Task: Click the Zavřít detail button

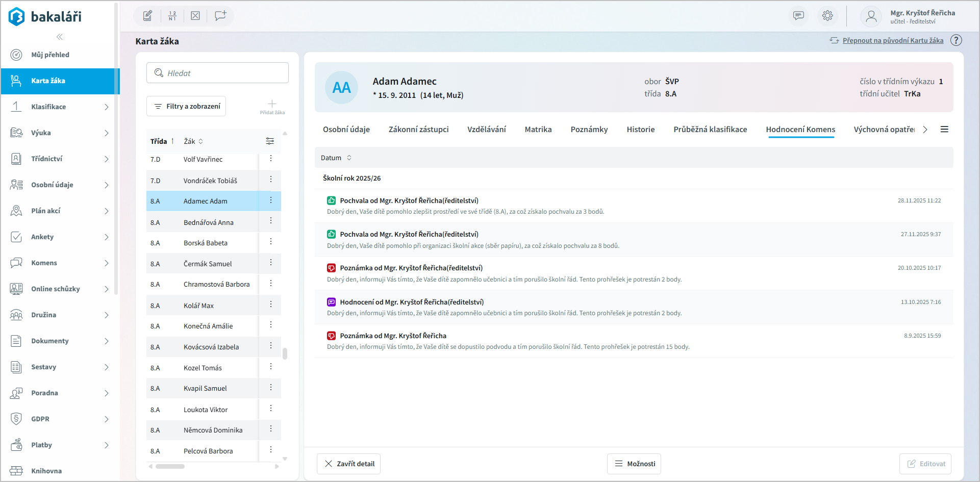Action: pyautogui.click(x=349, y=464)
